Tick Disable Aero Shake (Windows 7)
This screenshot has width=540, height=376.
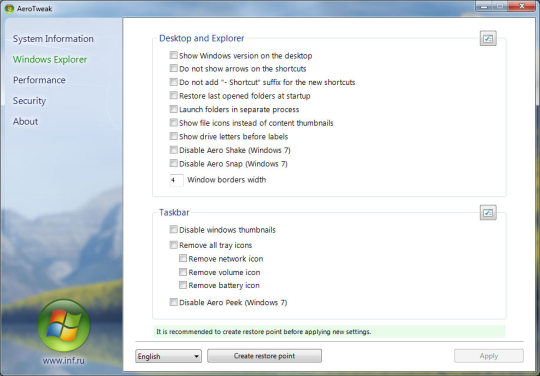coord(174,150)
